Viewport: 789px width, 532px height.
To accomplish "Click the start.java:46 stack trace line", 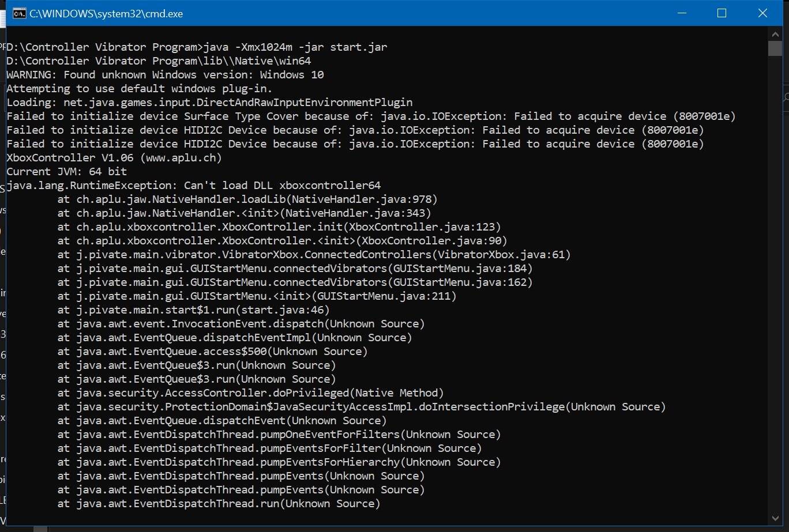I will click(x=193, y=310).
